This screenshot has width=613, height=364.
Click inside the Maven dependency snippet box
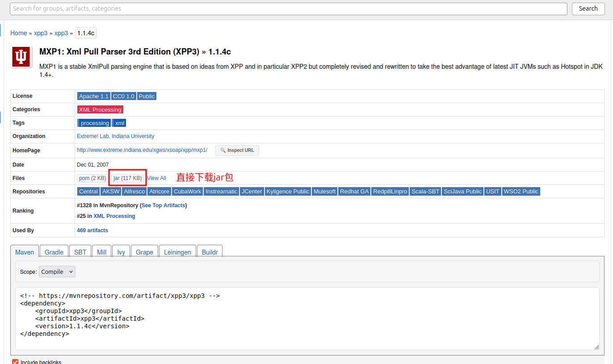coord(307,318)
